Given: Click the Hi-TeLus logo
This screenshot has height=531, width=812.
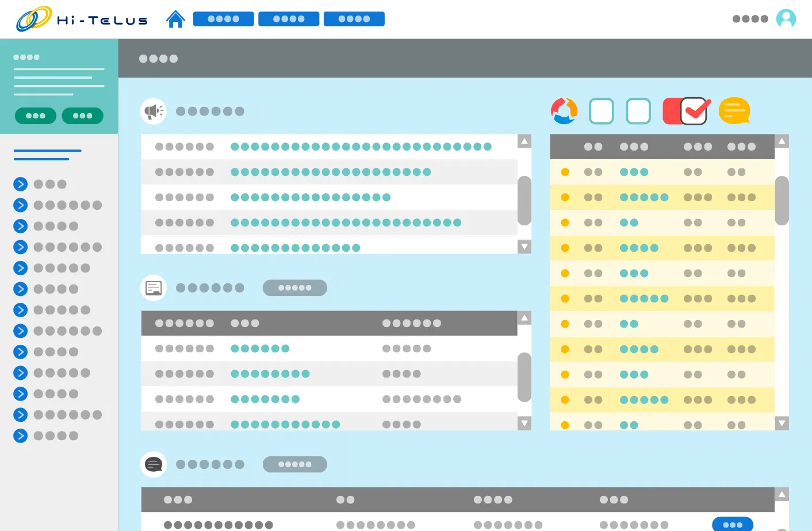Looking at the screenshot, I should coord(82,19).
